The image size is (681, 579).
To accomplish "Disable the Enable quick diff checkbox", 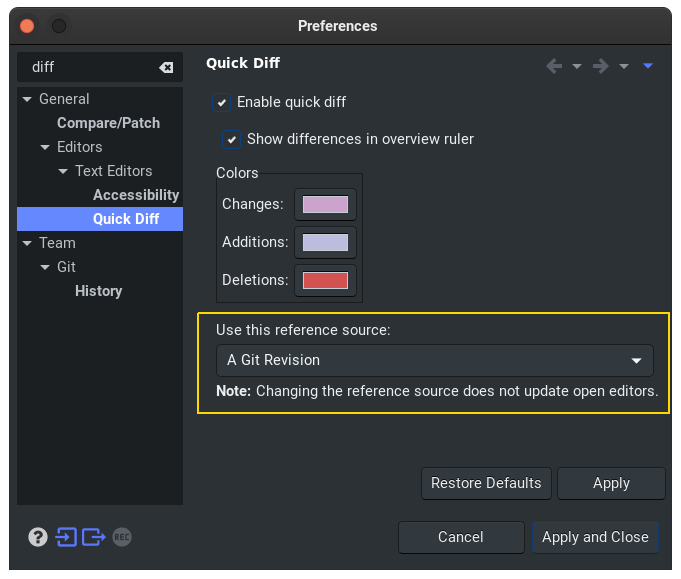I will (x=222, y=102).
